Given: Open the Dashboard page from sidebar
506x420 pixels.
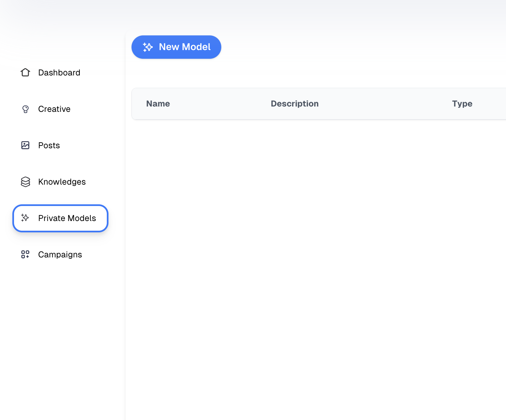Looking at the screenshot, I should [x=59, y=72].
